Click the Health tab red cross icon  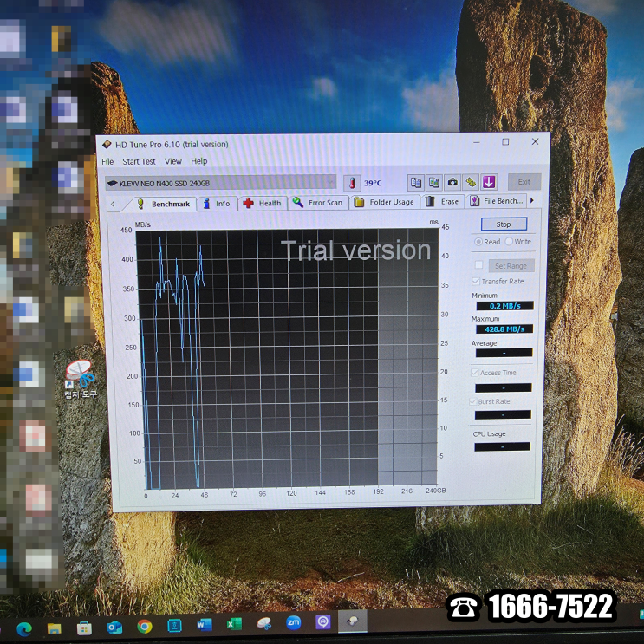pos(248,203)
